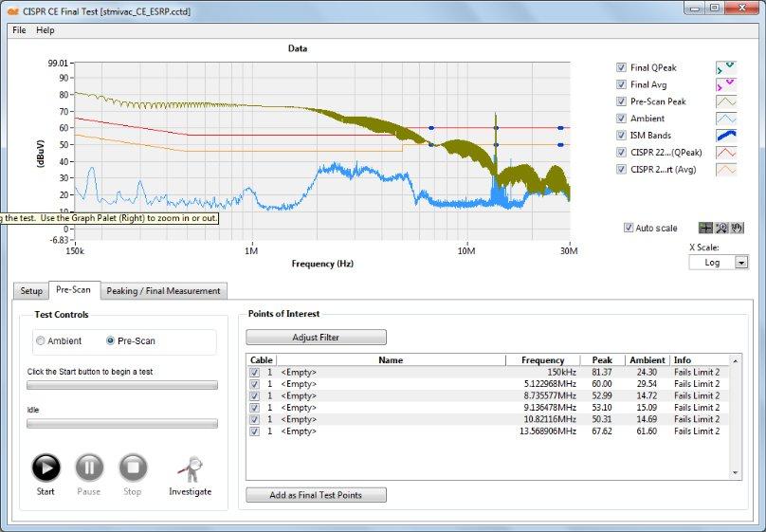766x532 pixels.
Task: Click the 150k X-axis start label
Action: (x=75, y=251)
